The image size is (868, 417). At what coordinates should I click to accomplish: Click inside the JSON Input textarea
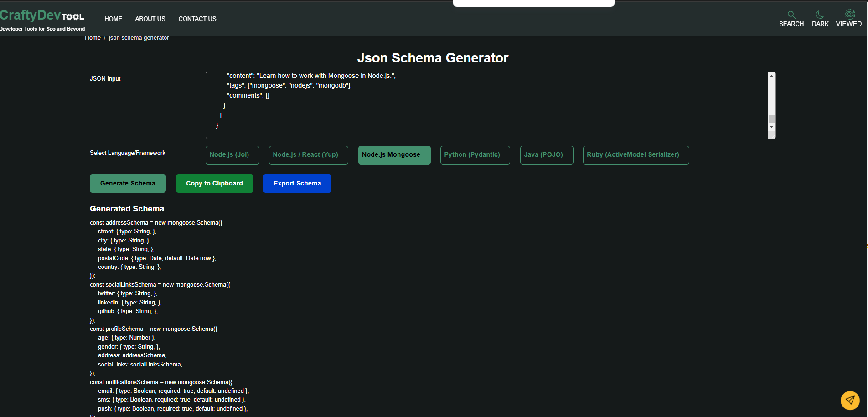[486, 105]
